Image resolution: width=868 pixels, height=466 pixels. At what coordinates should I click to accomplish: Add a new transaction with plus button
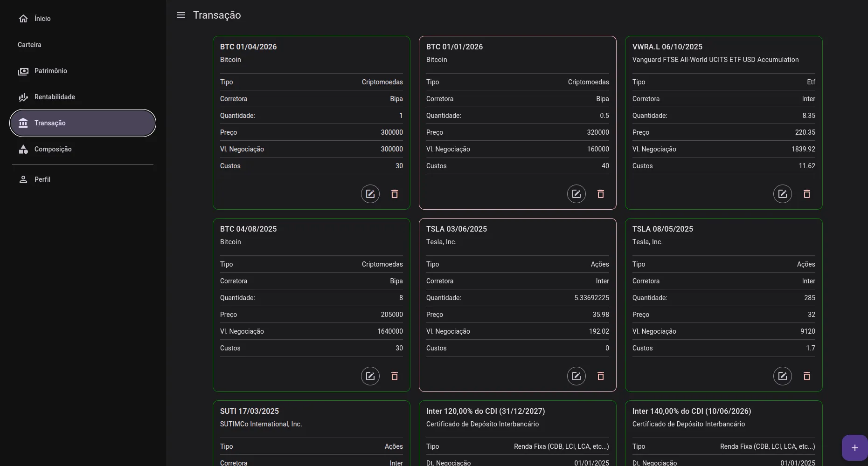click(854, 448)
